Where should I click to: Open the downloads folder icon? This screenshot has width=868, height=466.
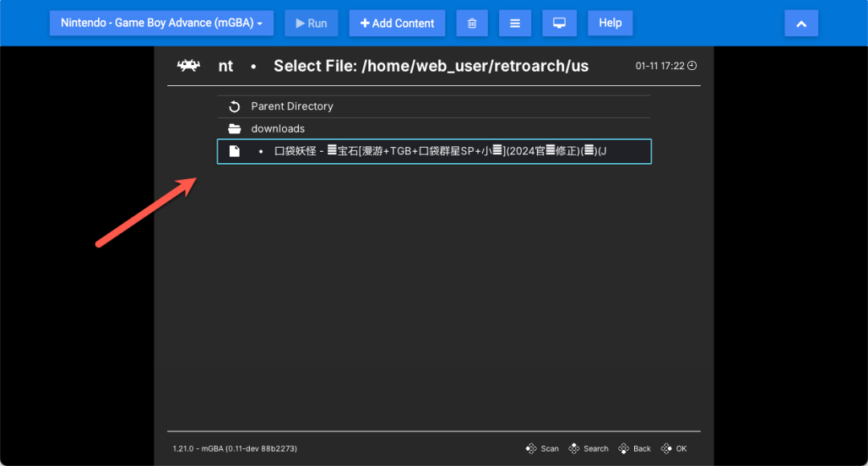[234, 128]
